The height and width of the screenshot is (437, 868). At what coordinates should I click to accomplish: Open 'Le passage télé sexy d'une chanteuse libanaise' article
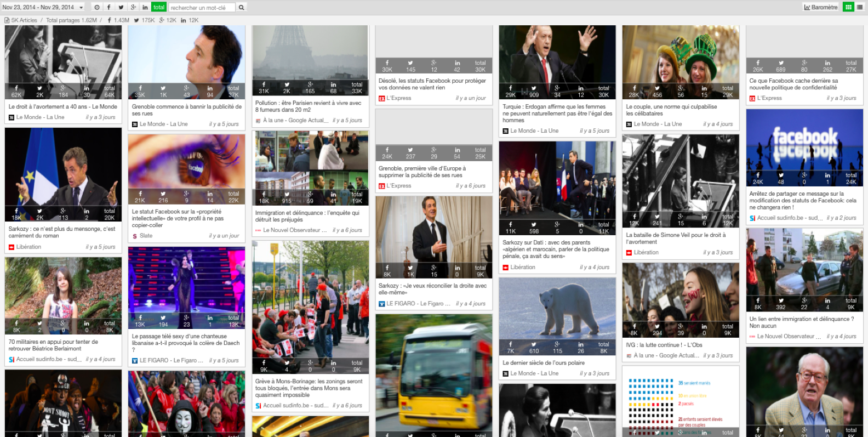[186, 343]
